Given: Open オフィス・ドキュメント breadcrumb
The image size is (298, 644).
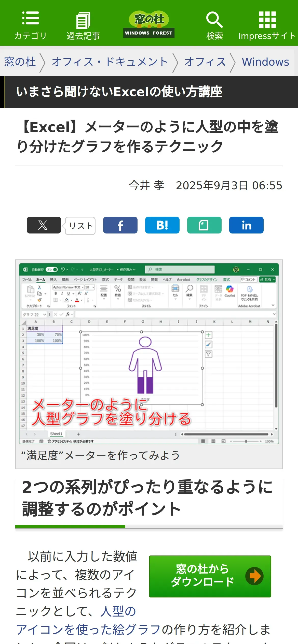Looking at the screenshot, I should 110,62.
